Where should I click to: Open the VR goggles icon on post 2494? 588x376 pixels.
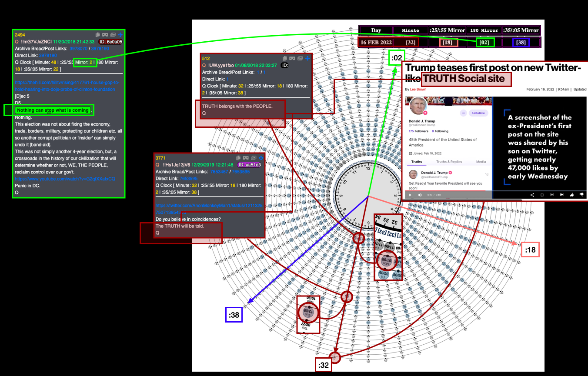105,35
